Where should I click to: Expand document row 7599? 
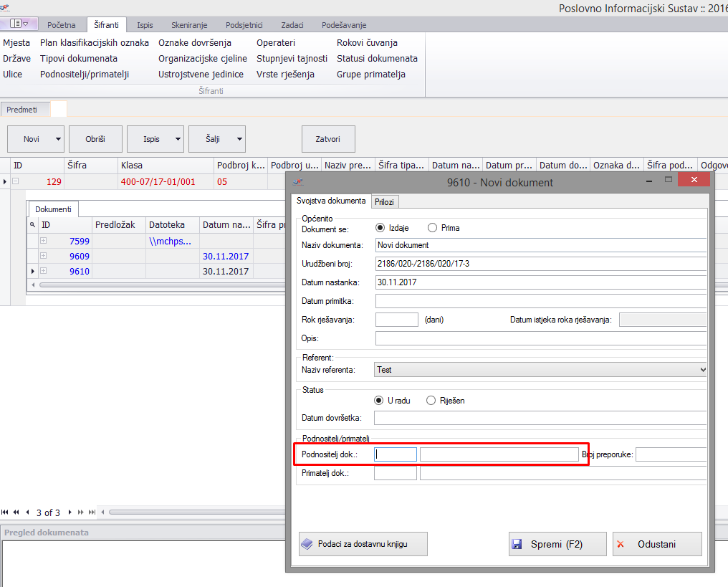click(x=43, y=241)
